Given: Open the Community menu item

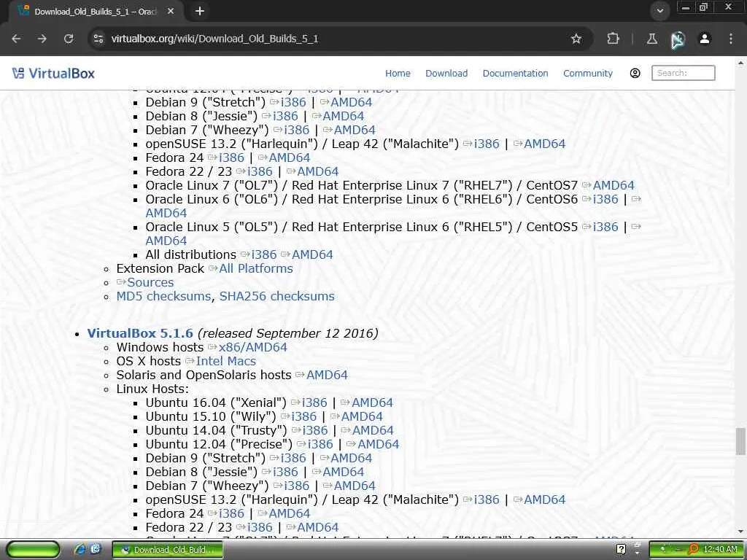Looking at the screenshot, I should [x=587, y=74].
